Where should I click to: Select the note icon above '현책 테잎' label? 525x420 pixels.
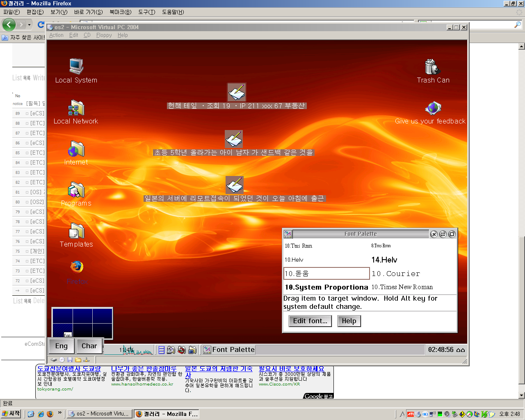(x=237, y=92)
